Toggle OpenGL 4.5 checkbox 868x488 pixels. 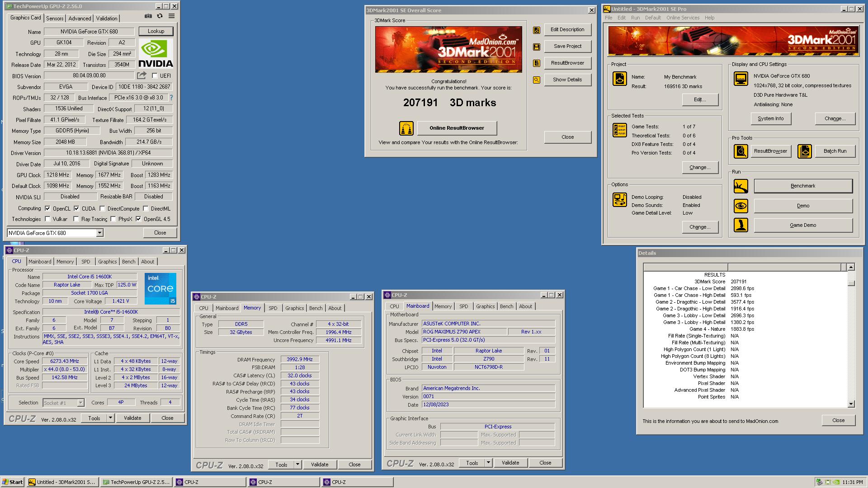point(138,219)
